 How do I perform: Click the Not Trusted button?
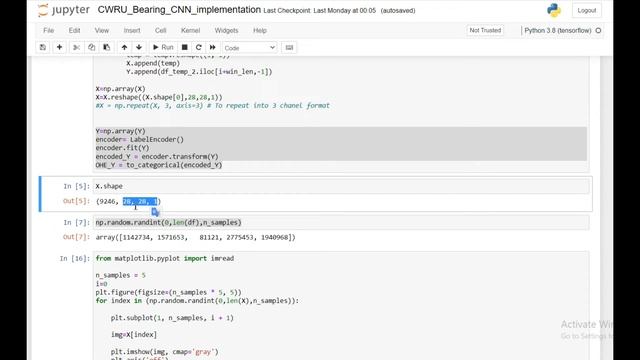485,30
